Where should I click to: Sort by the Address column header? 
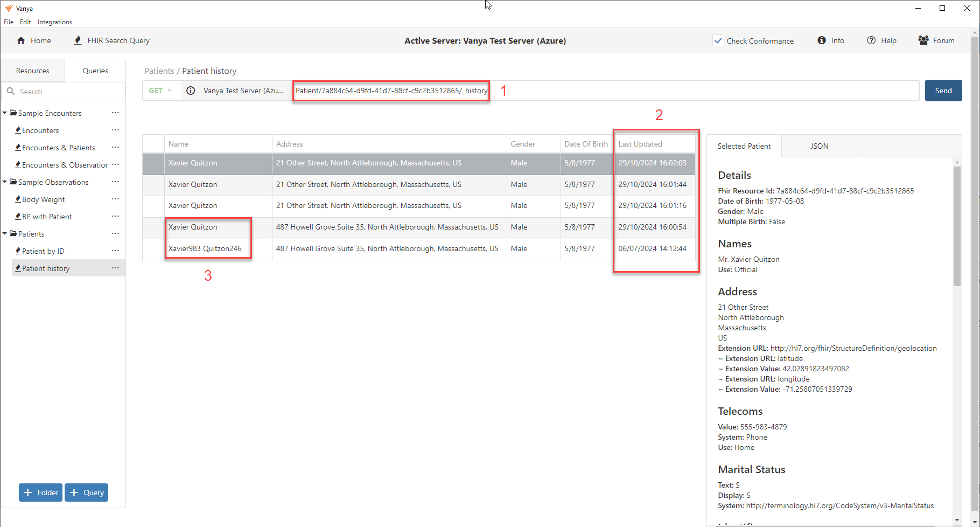coord(389,144)
